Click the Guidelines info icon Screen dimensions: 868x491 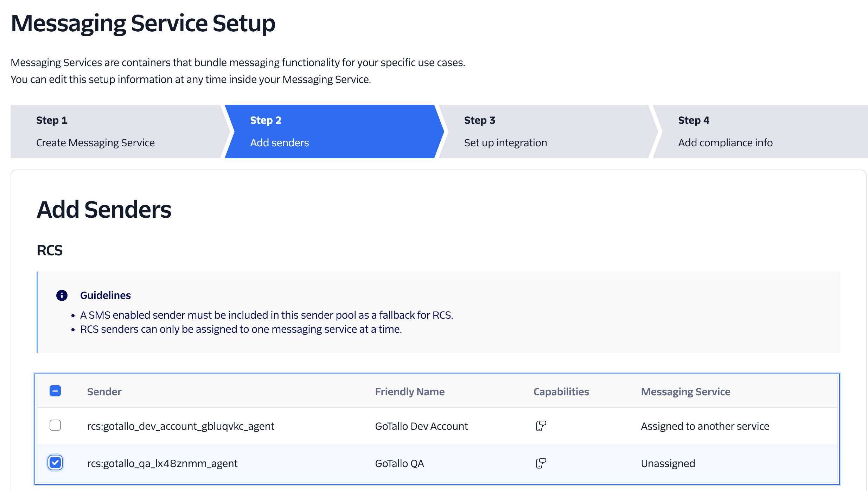point(62,295)
